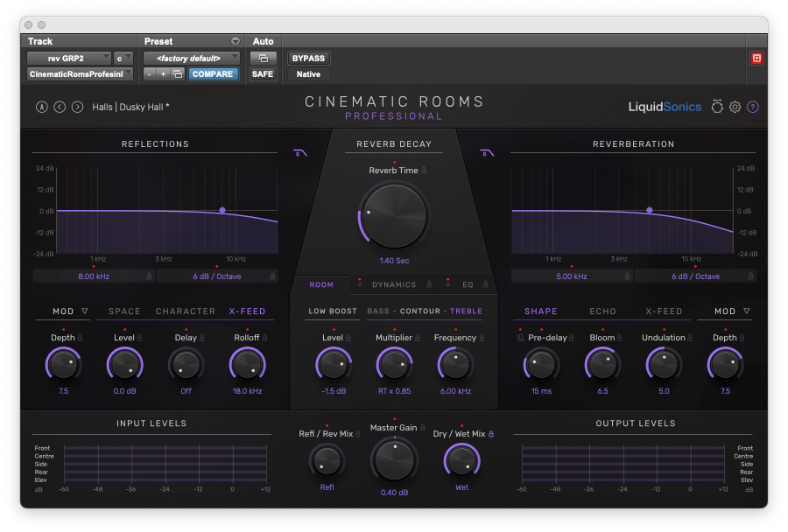The width and height of the screenshot is (788, 532).
Task: Click the lock next to Undulation
Action: [690, 338]
